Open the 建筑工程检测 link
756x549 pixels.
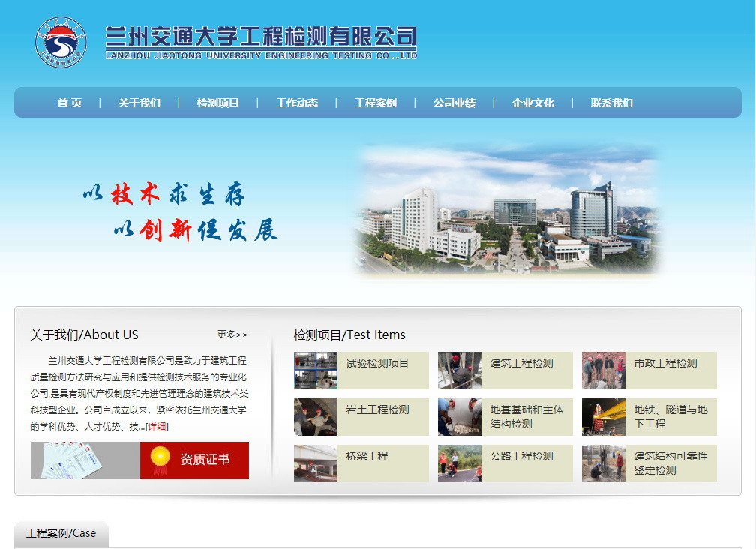521,363
